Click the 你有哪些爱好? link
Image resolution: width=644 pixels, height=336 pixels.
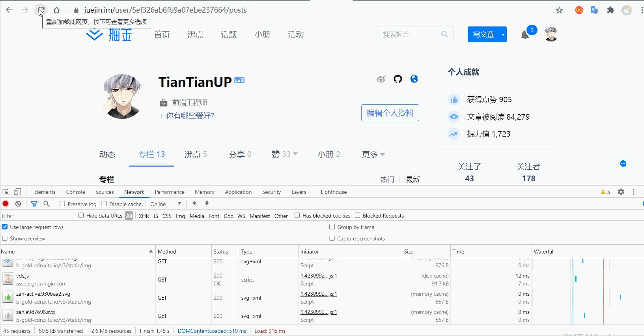tap(187, 116)
